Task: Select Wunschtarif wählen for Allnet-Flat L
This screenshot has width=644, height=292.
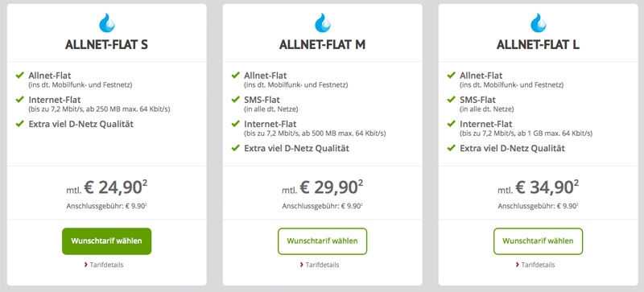Action: point(538,241)
